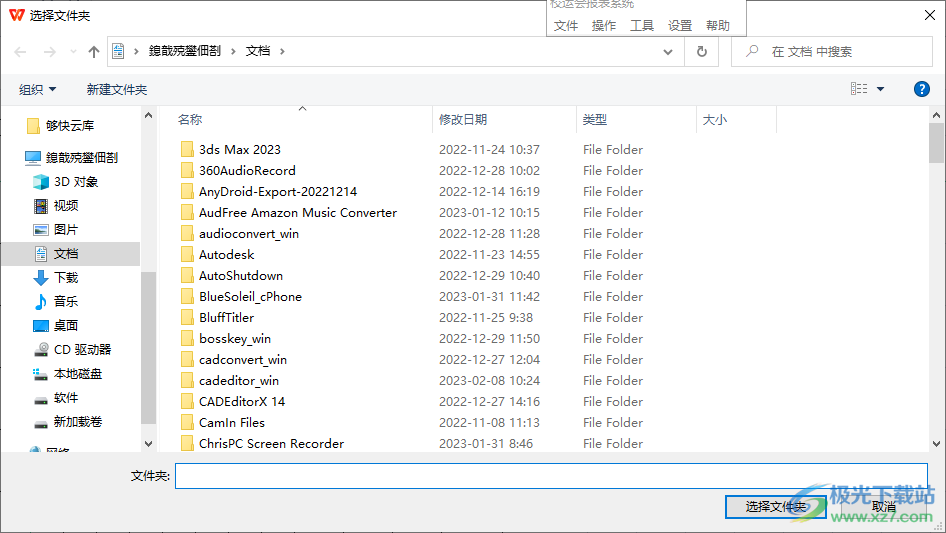The width and height of the screenshot is (946, 533).
Task: Select the 软件 drive in sidebar
Action: (66, 398)
